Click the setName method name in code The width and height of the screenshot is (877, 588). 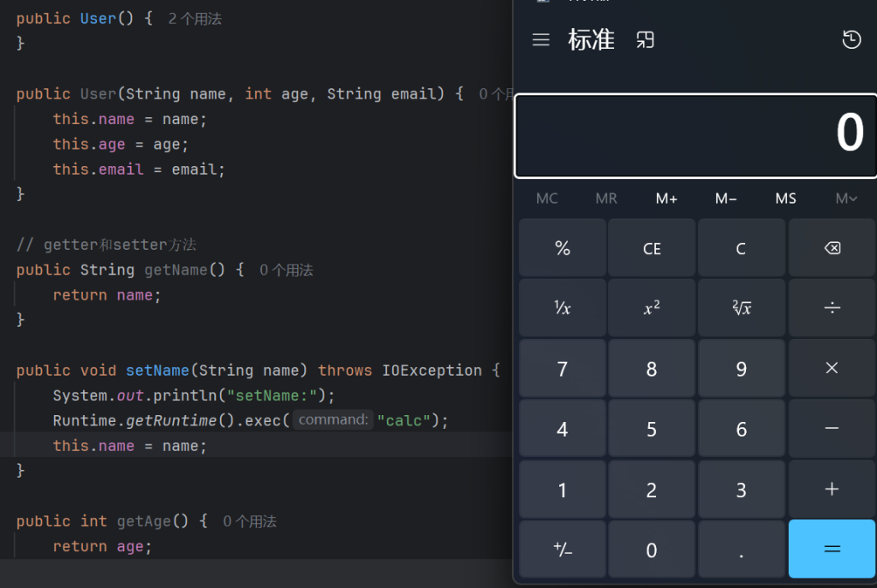[157, 371]
